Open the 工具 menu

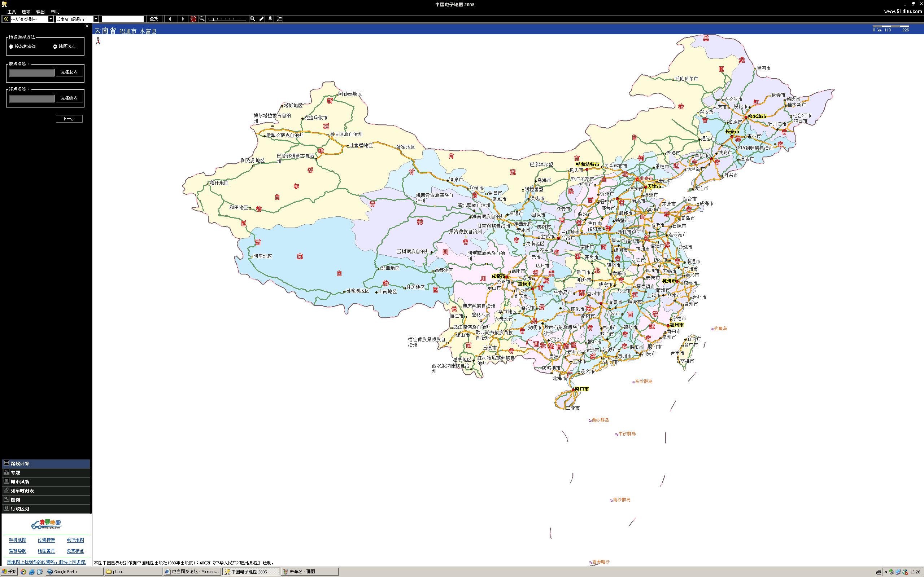point(12,12)
